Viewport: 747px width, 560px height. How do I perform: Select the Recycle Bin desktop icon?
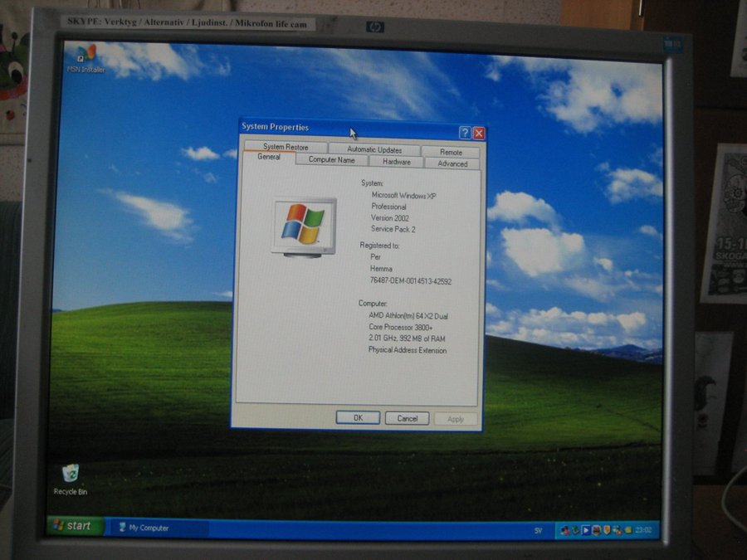(71, 480)
